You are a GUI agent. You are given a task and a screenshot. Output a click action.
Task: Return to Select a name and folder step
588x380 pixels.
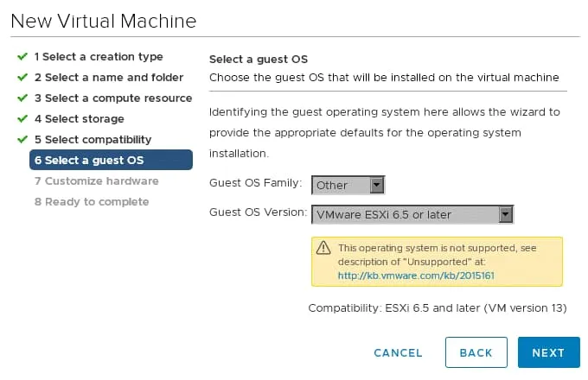point(109,78)
